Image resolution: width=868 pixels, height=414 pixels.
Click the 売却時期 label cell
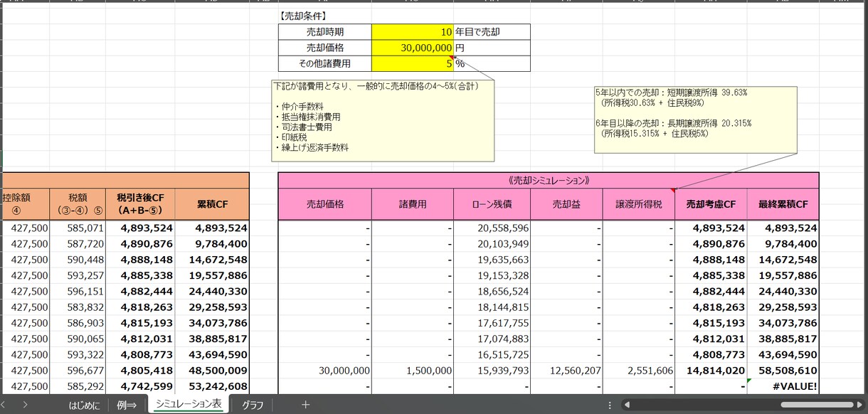[325, 32]
